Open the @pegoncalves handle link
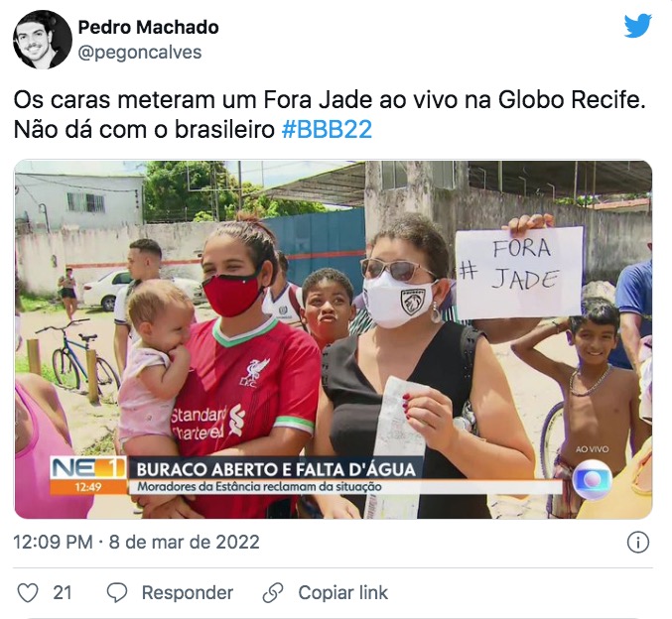The height and width of the screenshot is (619, 672). pyautogui.click(x=140, y=53)
